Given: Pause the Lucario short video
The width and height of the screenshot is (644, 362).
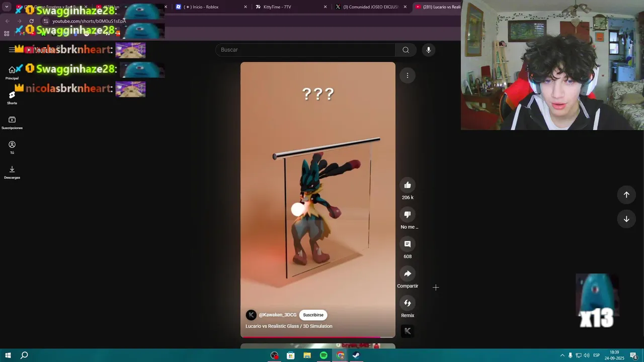Looking at the screenshot, I should 317,200.
